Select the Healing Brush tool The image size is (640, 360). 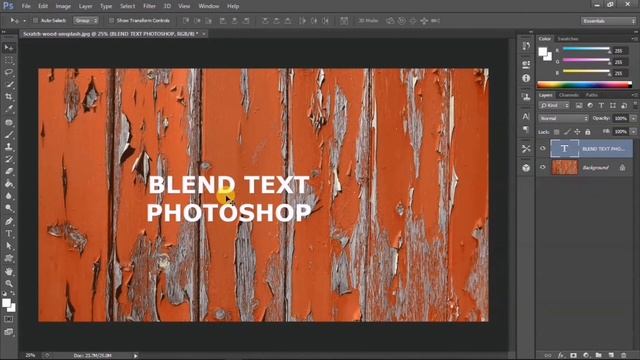[9, 122]
